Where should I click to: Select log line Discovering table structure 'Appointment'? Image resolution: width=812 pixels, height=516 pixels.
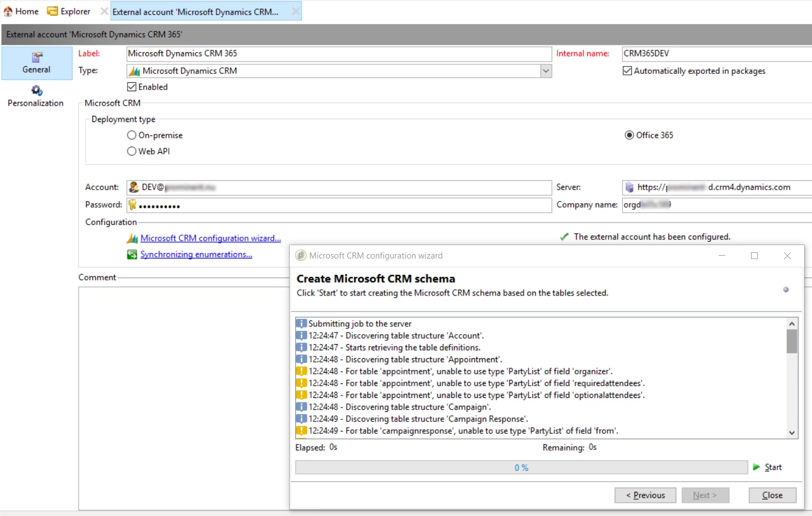[x=405, y=360]
